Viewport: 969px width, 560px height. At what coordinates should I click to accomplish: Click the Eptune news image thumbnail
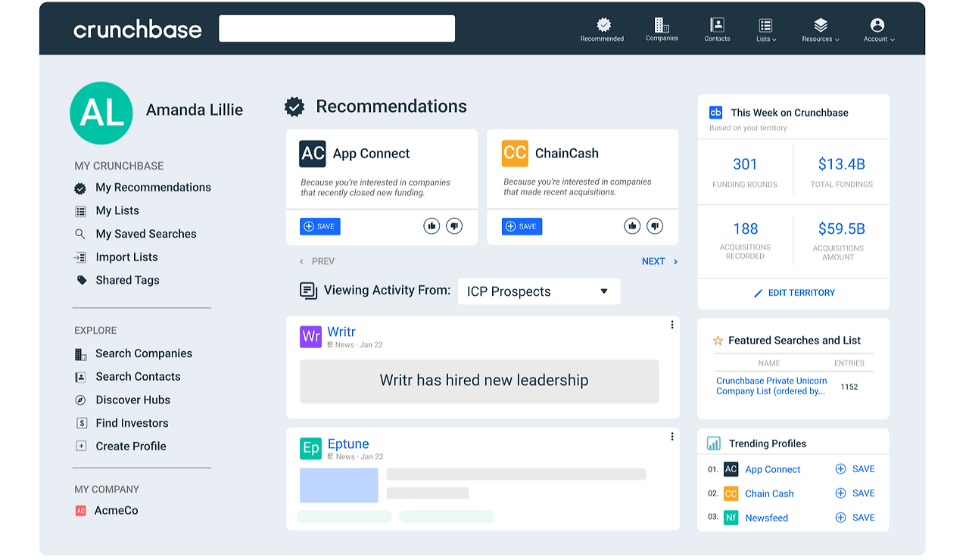(338, 485)
